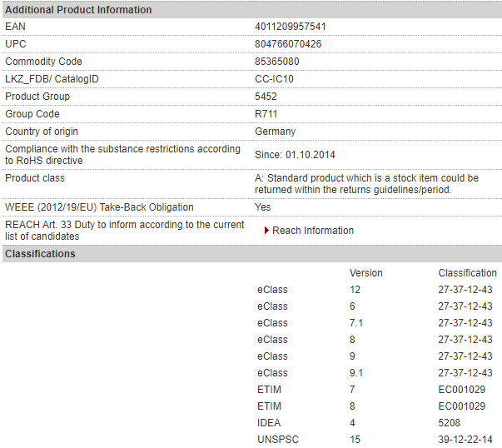This screenshot has width=502, height=448.
Task: Click the CatalogID value CC-IC10
Action: [274, 79]
